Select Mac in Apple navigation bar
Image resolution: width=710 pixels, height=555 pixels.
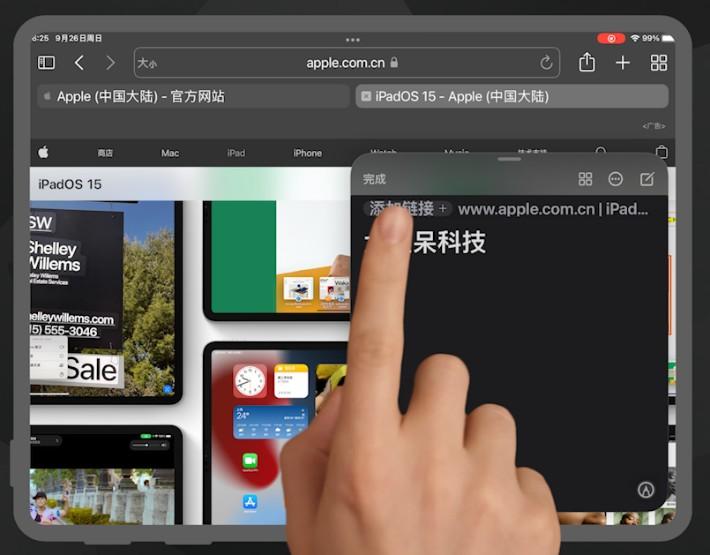(170, 153)
